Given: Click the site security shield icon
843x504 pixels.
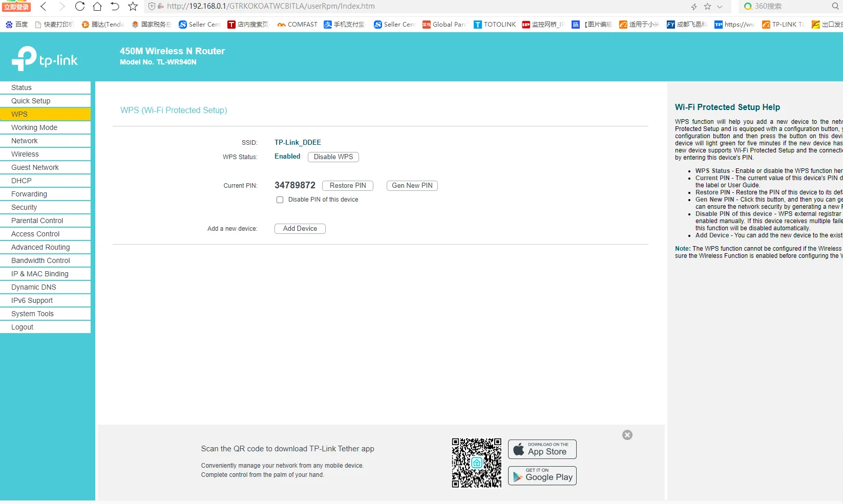Looking at the screenshot, I should pos(152,6).
